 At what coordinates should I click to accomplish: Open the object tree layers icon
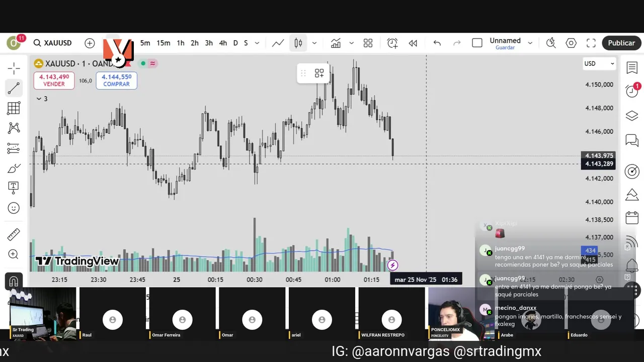click(632, 116)
